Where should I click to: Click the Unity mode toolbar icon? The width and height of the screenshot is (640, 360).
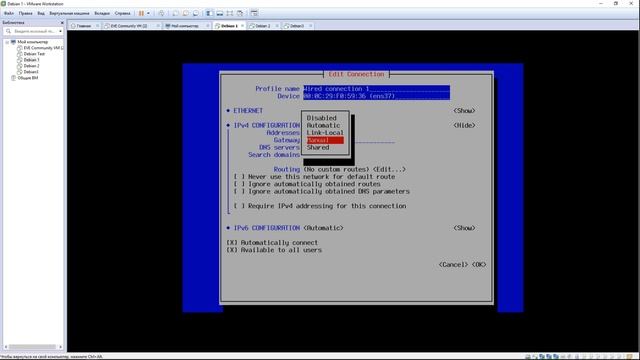[x=240, y=13]
